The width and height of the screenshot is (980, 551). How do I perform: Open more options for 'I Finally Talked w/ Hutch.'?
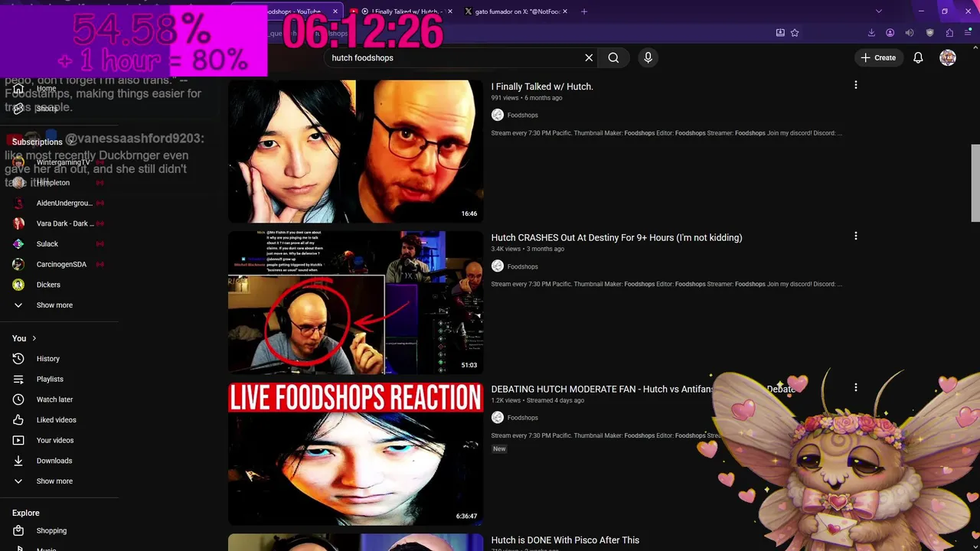coord(855,85)
